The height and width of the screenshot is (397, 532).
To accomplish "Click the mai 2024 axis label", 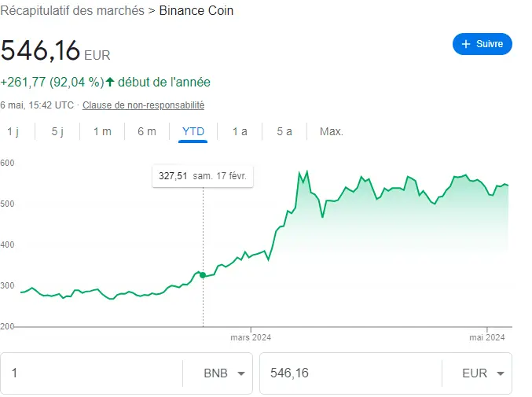I will click(x=487, y=338).
